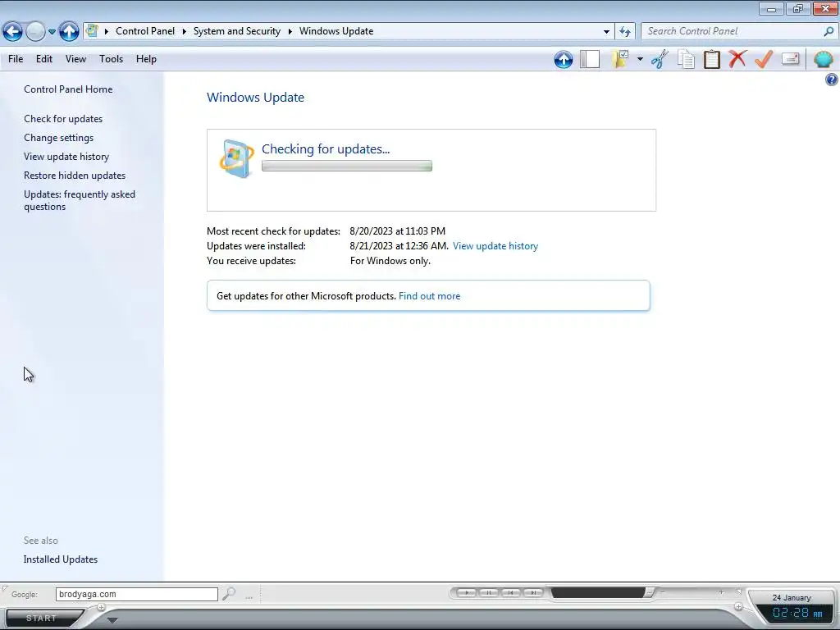Open the dropdown next to folder options
Image resolution: width=840 pixels, height=630 pixels.
tap(640, 59)
